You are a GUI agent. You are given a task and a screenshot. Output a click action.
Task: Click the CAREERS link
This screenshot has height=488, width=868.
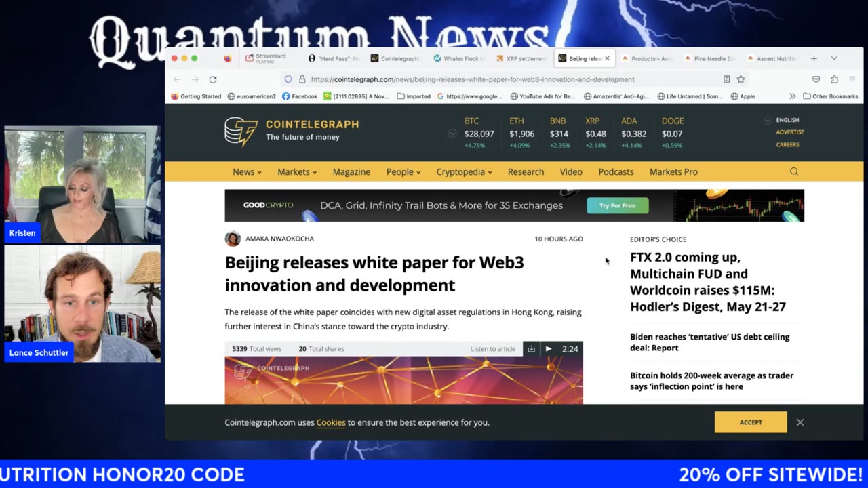click(x=787, y=144)
